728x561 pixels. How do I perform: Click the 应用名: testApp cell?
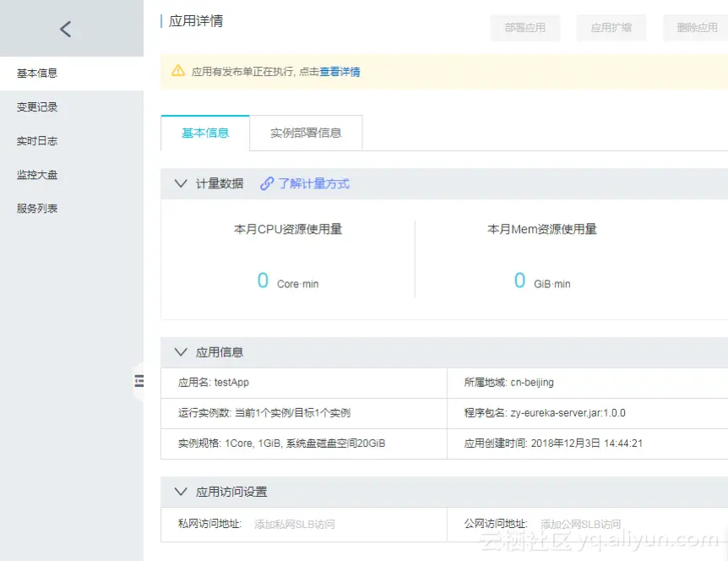click(x=304, y=383)
